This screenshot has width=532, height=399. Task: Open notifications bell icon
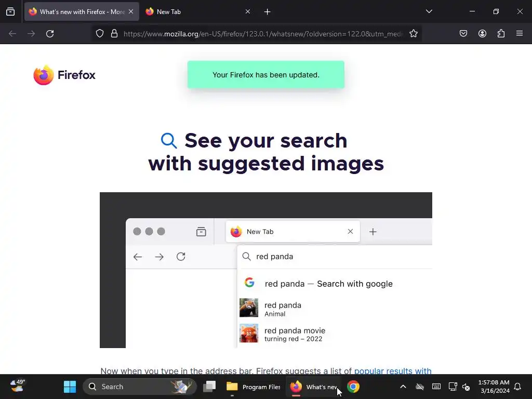point(517,387)
